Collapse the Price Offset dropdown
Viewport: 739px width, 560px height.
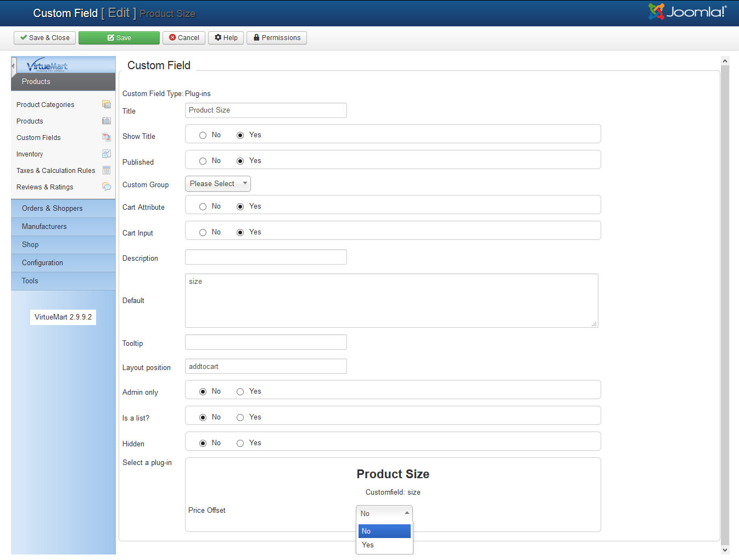click(384, 513)
